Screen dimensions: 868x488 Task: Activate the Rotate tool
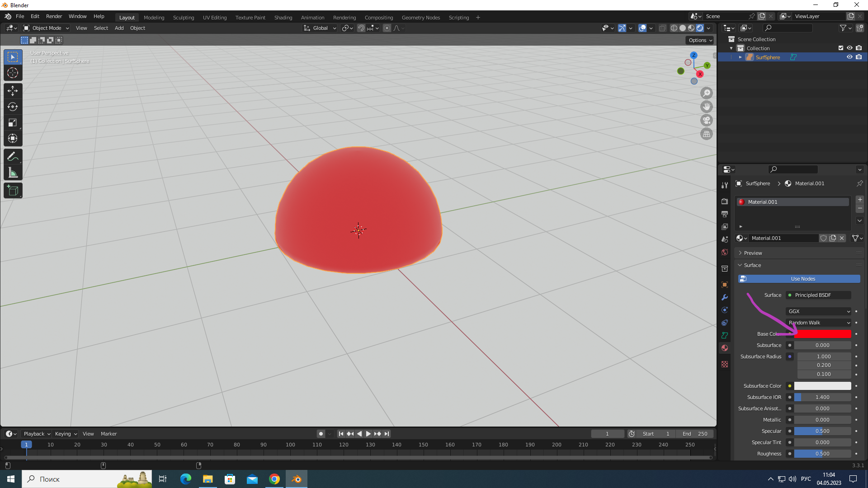point(13,107)
